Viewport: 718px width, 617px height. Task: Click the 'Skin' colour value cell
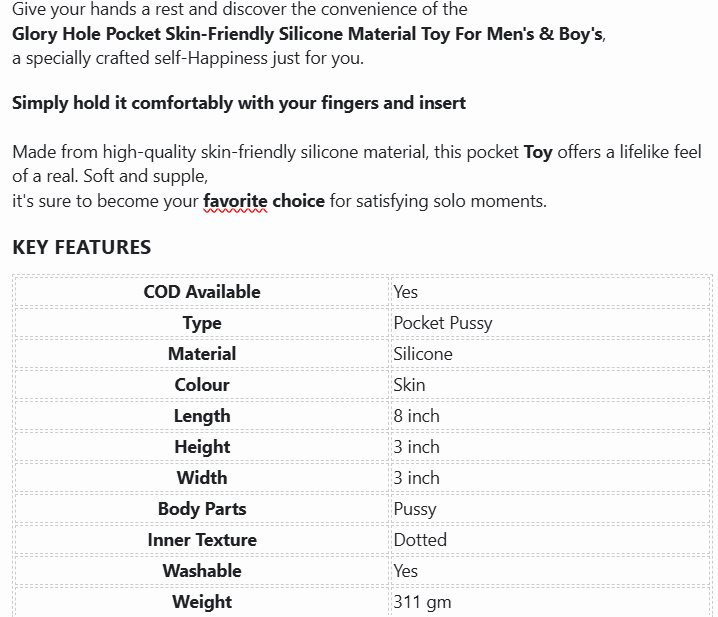click(x=551, y=385)
